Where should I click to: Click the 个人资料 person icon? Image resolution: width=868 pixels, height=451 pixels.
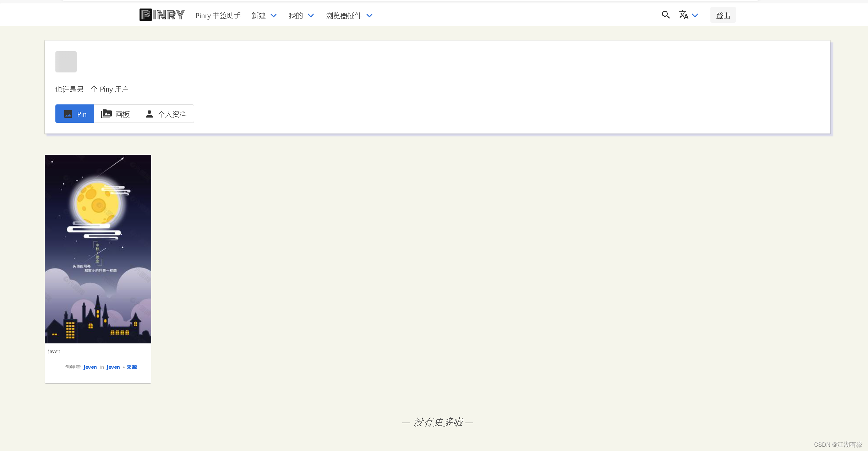pos(149,114)
